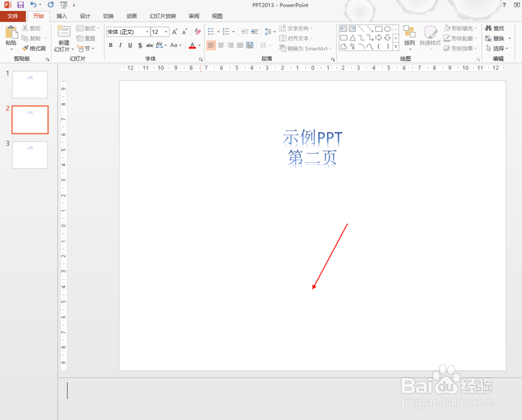
Task: Switch to the Animations (动画) tab
Action: pos(132,16)
